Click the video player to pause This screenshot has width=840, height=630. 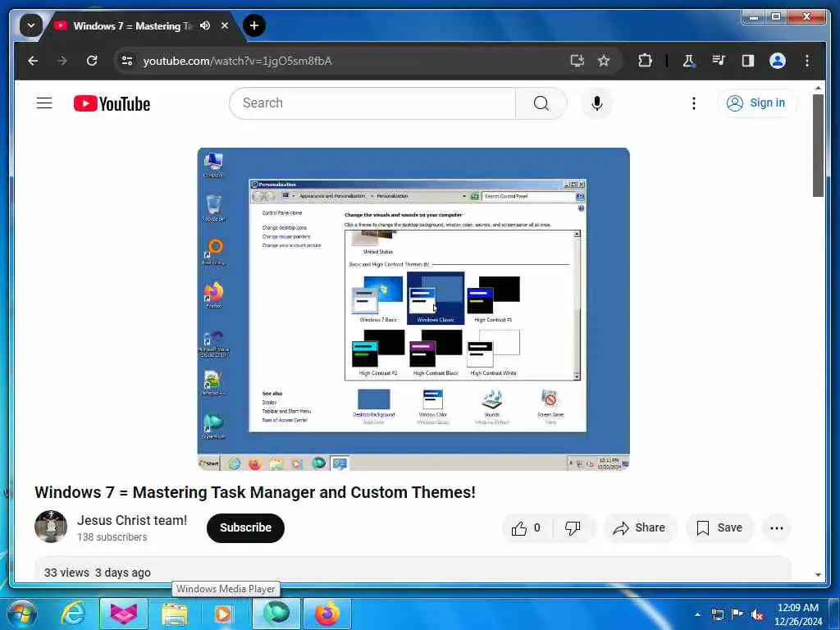413,309
